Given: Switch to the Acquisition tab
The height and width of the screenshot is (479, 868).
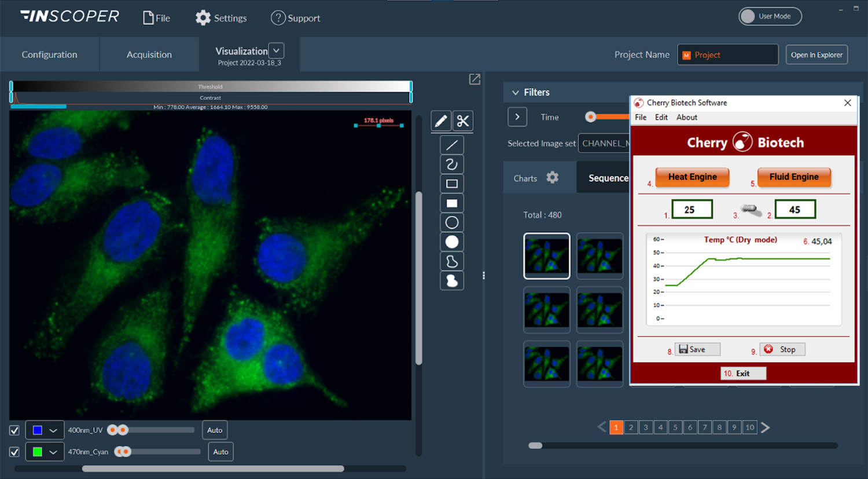Looking at the screenshot, I should [149, 54].
